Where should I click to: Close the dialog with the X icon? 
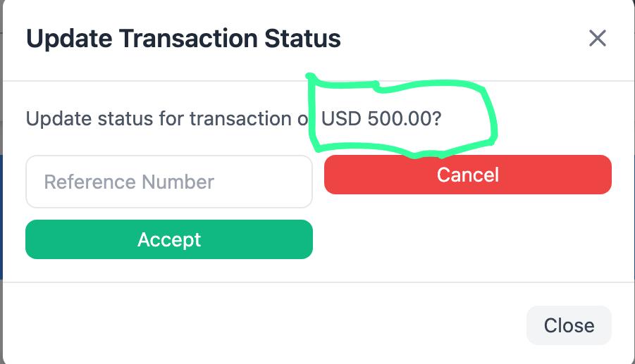click(x=597, y=38)
